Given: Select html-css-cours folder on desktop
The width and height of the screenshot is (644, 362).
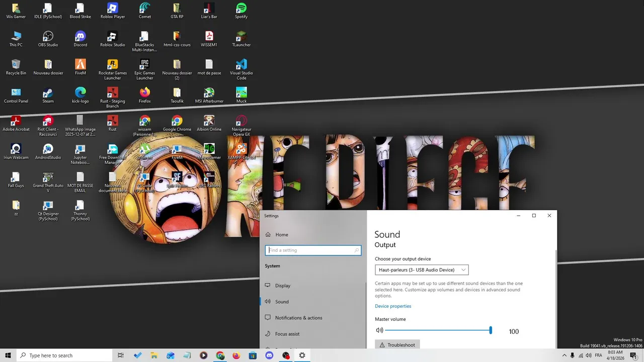Looking at the screenshot, I should coord(177,39).
